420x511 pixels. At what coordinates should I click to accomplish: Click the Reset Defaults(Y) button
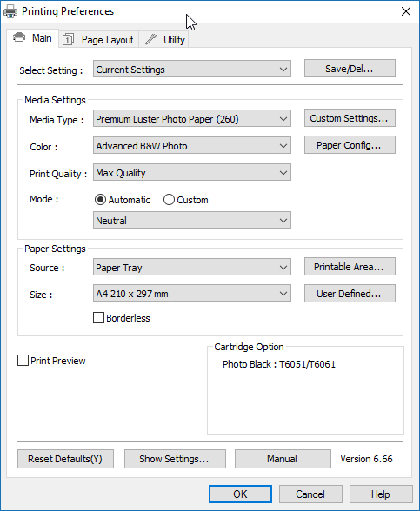click(x=65, y=459)
